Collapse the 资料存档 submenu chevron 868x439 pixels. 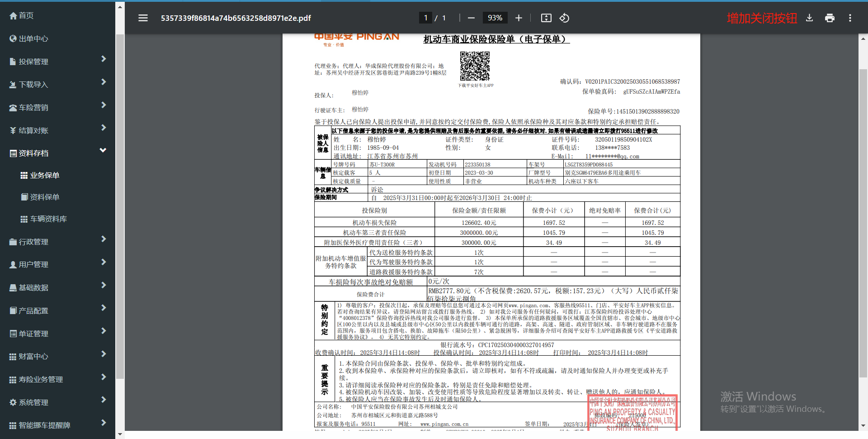pos(103,150)
